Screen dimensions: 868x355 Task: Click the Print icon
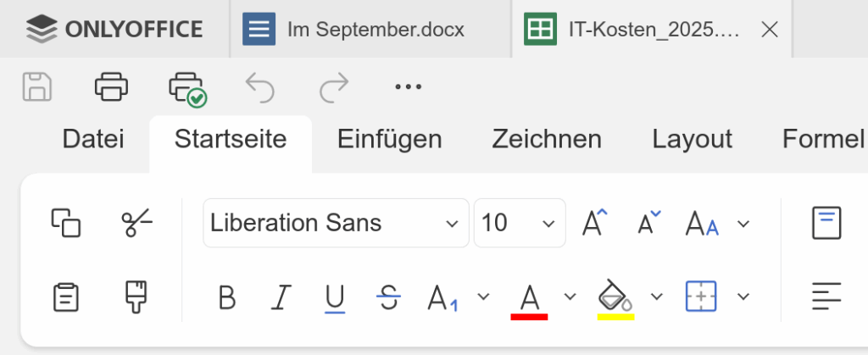tap(111, 86)
